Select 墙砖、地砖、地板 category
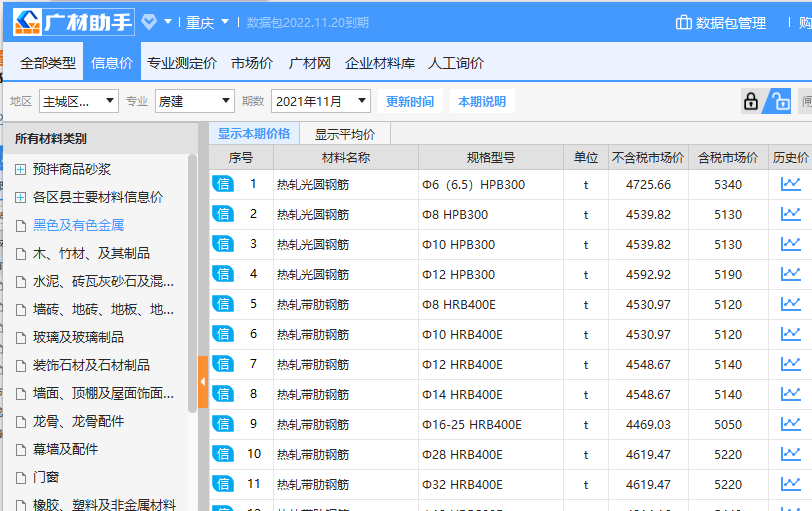Viewport: 812px width, 511px height. tap(103, 309)
